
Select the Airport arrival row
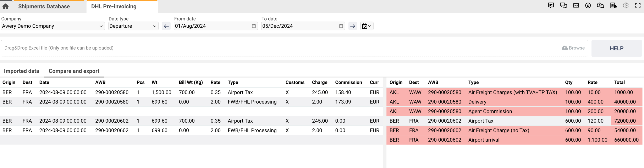pyautogui.click(x=514, y=140)
